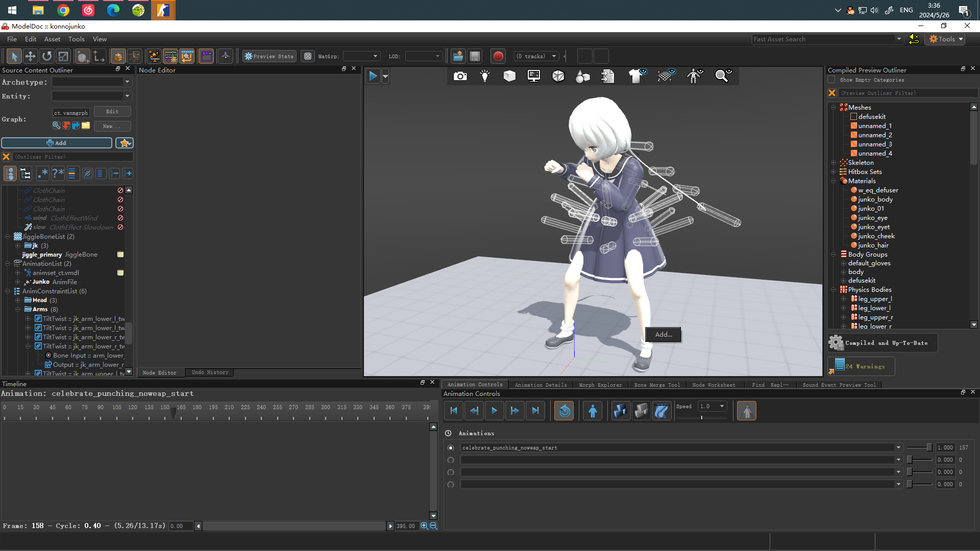Viewport: 980px width, 551px height.
Task: Select the rotate tool
Action: (x=47, y=56)
